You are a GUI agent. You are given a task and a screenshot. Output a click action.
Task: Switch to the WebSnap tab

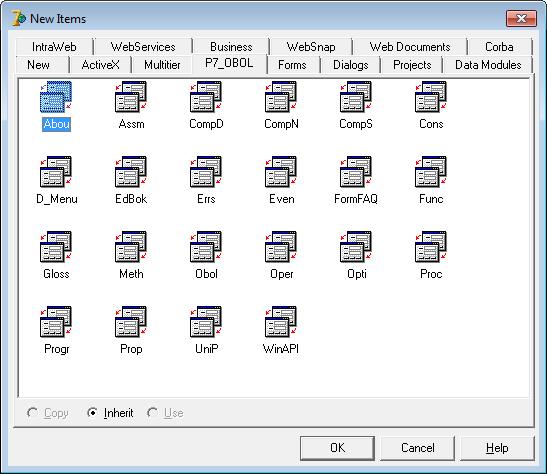pos(311,47)
